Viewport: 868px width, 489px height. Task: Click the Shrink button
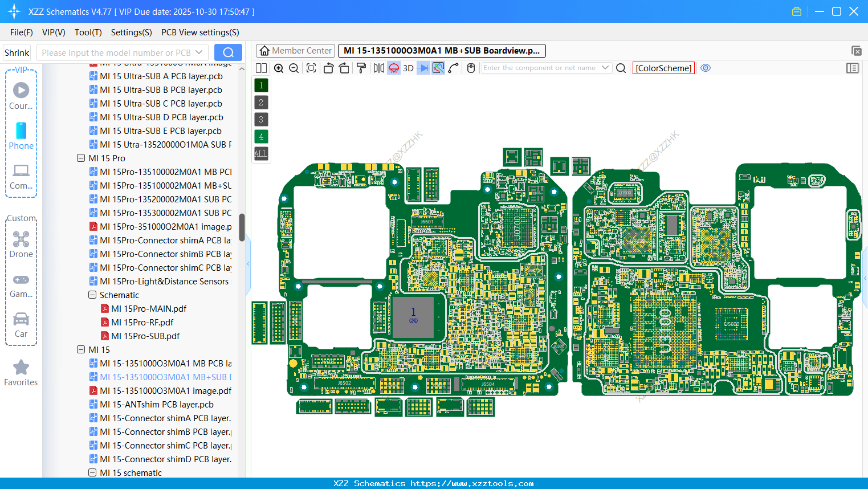click(17, 52)
